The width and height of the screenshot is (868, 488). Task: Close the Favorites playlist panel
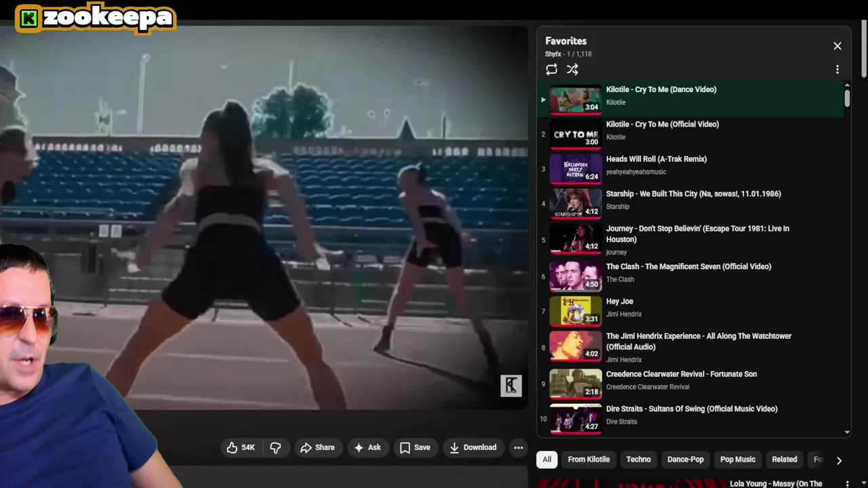tap(837, 46)
